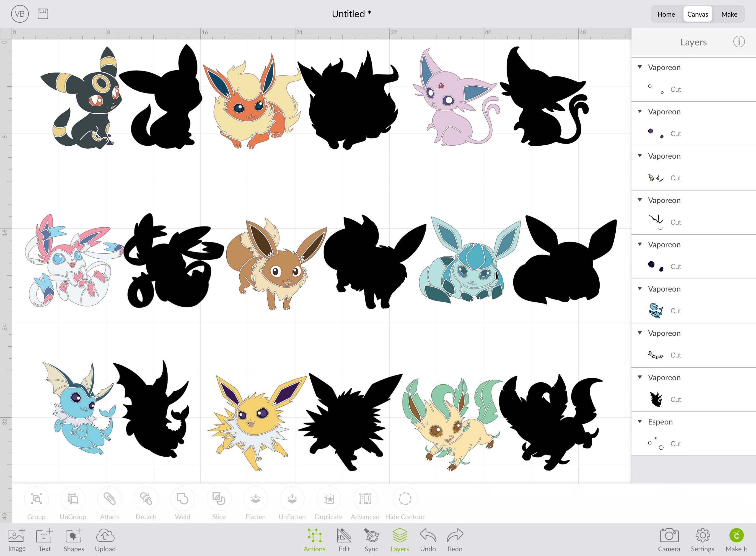Viewport: 756px width, 556px height.
Task: Open the Sync panel
Action: pyautogui.click(x=372, y=539)
